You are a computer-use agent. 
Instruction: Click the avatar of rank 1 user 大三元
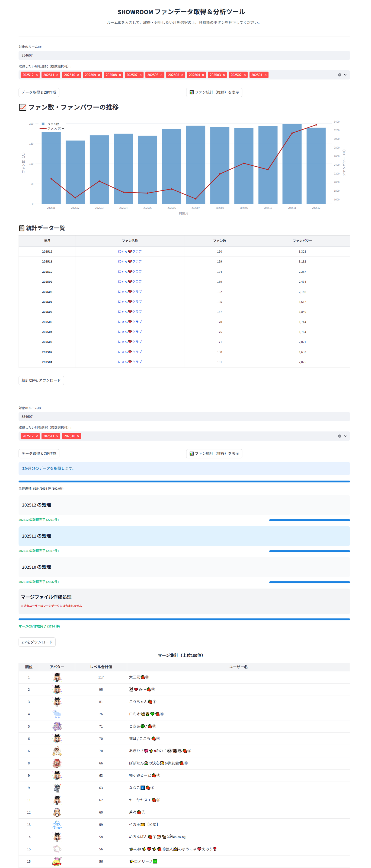tap(57, 677)
